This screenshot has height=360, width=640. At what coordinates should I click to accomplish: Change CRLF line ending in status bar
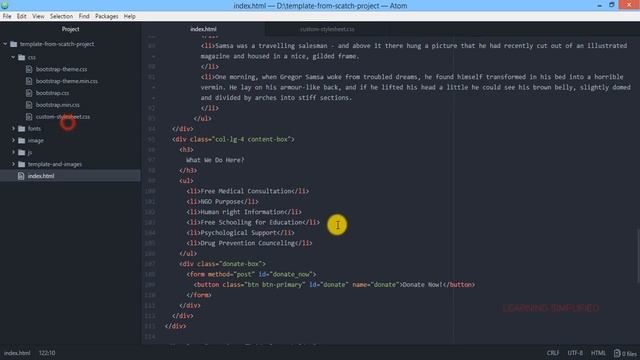[553, 353]
